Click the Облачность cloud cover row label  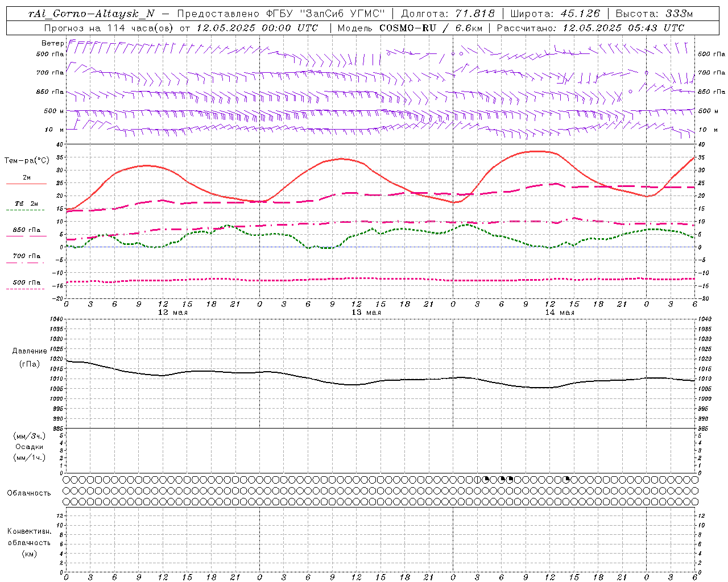click(29, 493)
